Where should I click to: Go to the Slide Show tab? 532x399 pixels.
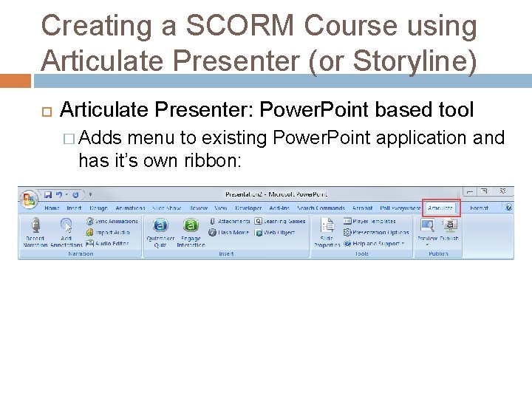166,208
